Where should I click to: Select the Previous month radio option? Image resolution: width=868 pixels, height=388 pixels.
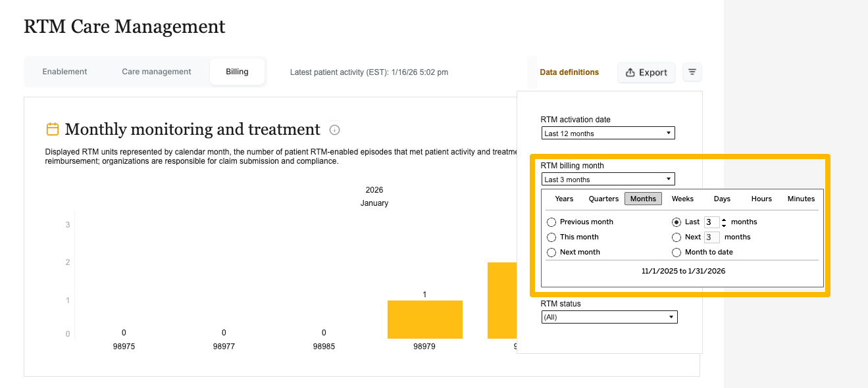coord(551,222)
